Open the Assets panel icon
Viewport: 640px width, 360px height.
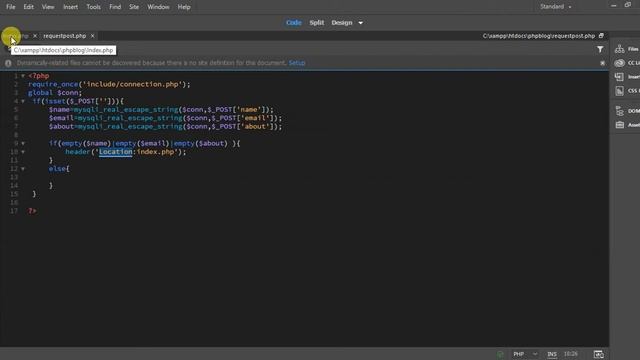coord(619,124)
